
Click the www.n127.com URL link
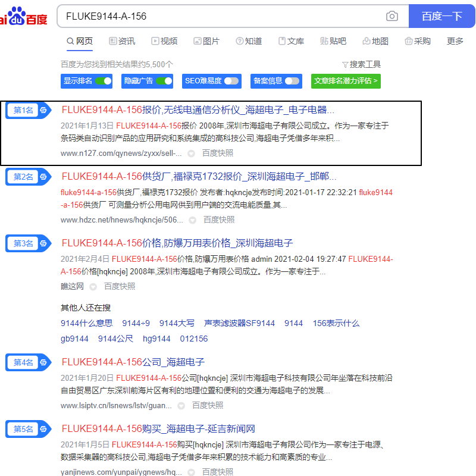[121, 154]
